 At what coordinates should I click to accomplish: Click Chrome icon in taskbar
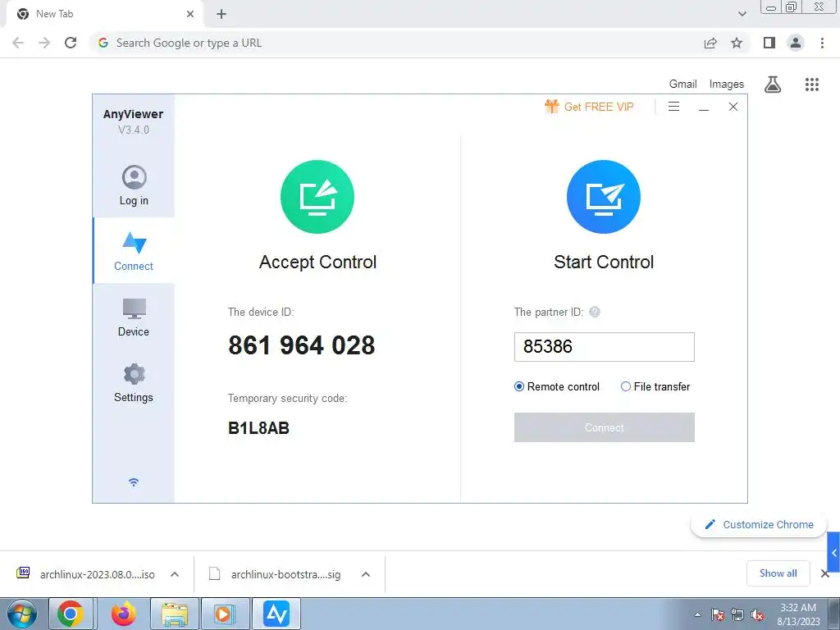point(71,614)
